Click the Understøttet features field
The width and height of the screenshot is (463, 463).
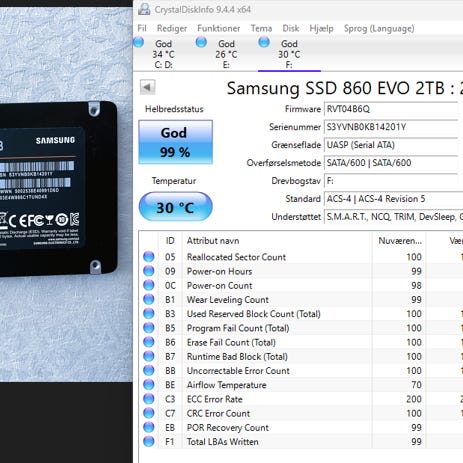394,217
